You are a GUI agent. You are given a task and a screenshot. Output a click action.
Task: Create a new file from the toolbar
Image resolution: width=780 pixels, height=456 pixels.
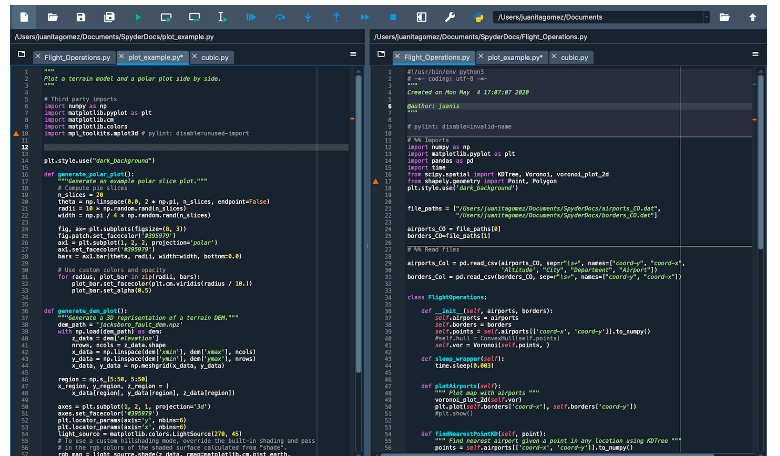click(x=24, y=17)
